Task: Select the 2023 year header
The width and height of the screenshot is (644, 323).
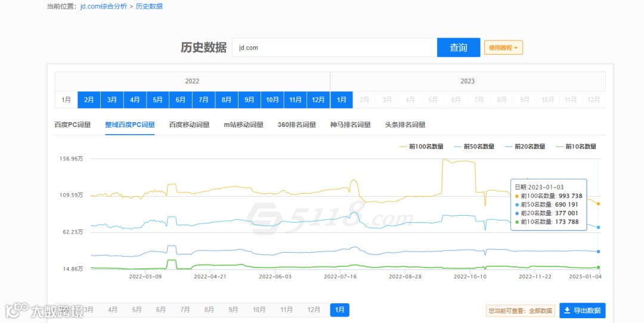Action: click(x=468, y=81)
